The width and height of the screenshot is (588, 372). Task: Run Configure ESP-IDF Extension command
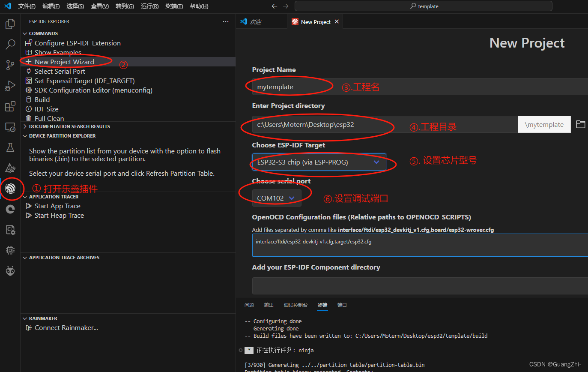click(x=128, y=43)
